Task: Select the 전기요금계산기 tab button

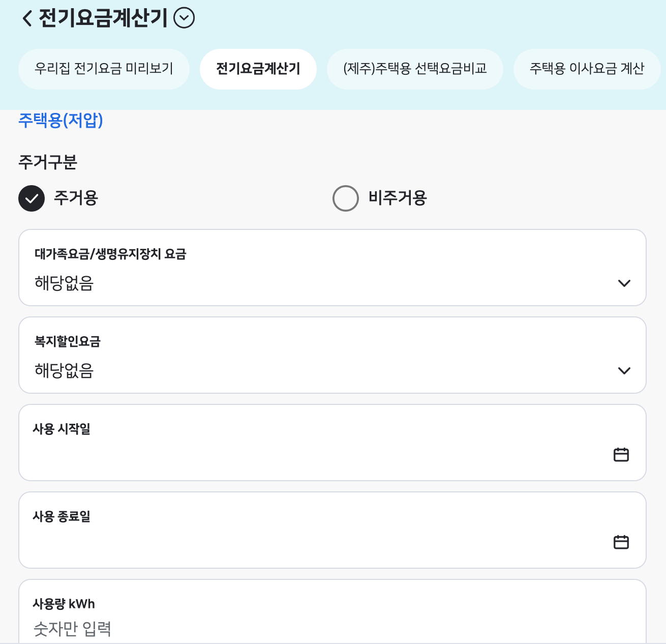Action: coord(258,69)
